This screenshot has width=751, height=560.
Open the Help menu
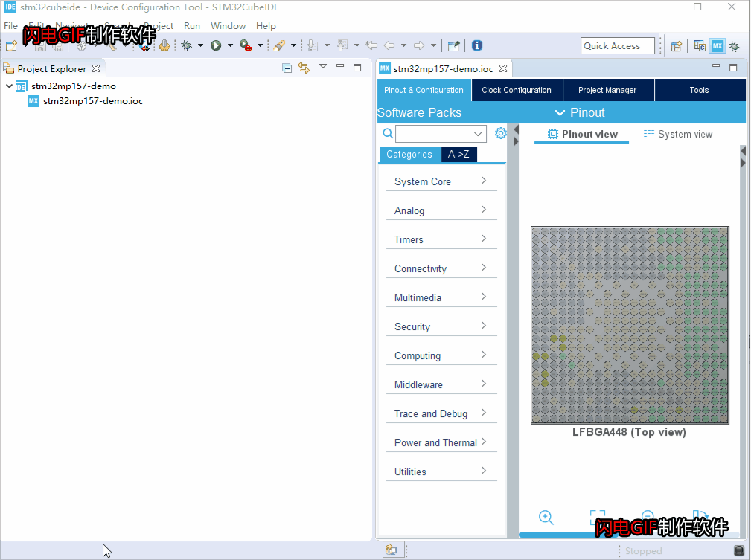[266, 26]
